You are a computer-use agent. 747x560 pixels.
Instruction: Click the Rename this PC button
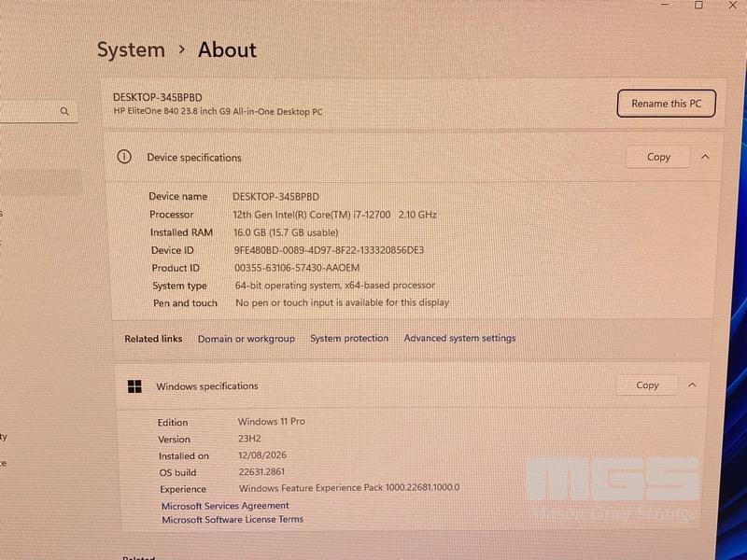tap(666, 104)
